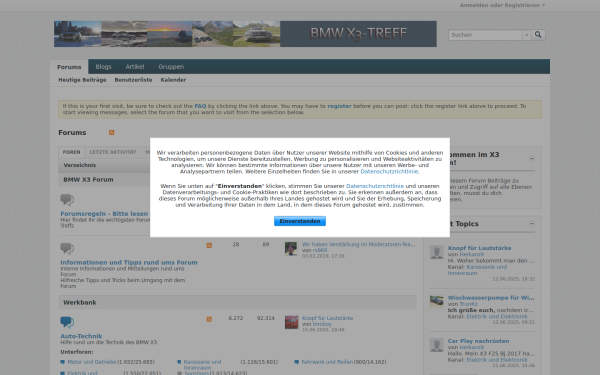The height and width of the screenshot is (375, 600).
Task: Open Heikaro9 profile under Car Play nachrüsten
Action: coord(471,347)
